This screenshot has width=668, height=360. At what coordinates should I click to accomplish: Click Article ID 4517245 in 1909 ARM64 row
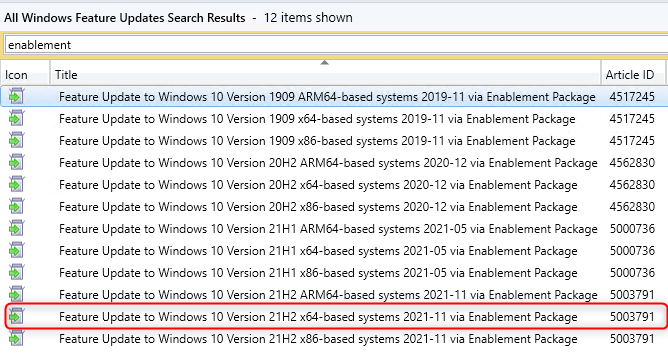tap(632, 97)
